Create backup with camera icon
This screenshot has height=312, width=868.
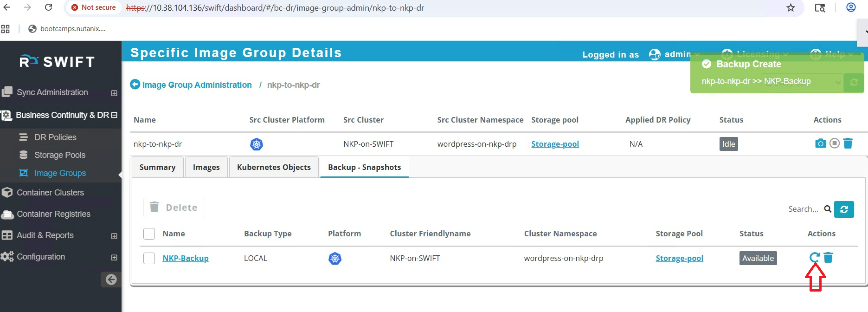point(820,143)
